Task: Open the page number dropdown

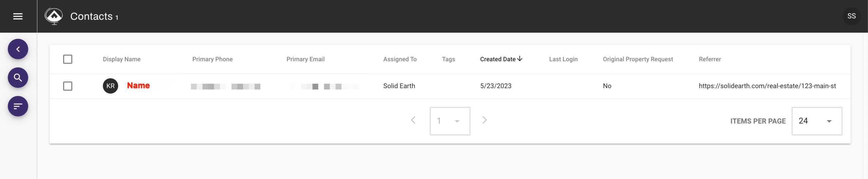Action: [x=450, y=121]
